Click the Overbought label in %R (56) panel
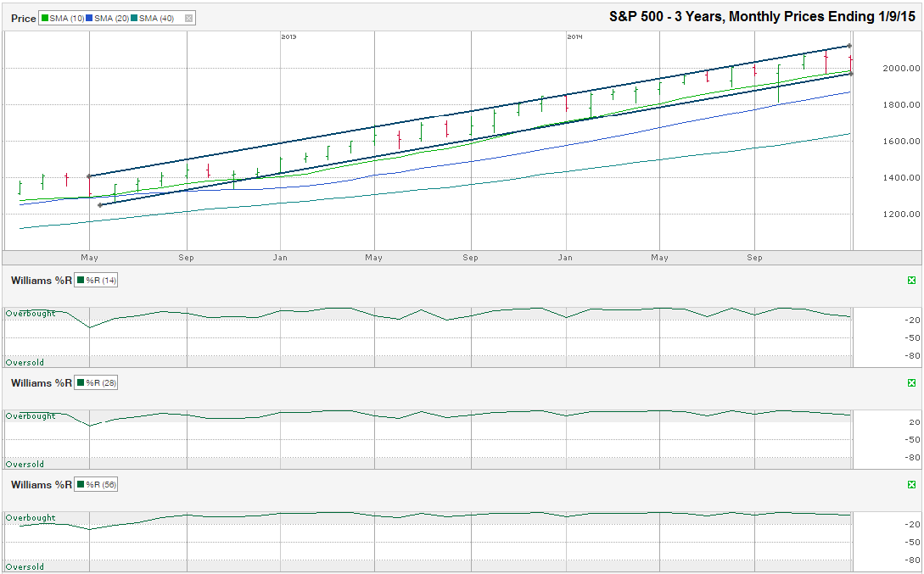The height and width of the screenshot is (574, 924). click(31, 517)
